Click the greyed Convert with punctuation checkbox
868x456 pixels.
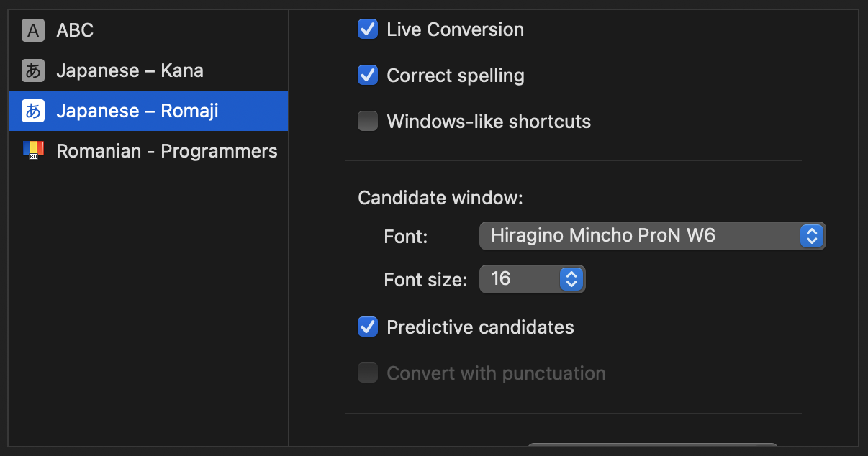tap(368, 373)
